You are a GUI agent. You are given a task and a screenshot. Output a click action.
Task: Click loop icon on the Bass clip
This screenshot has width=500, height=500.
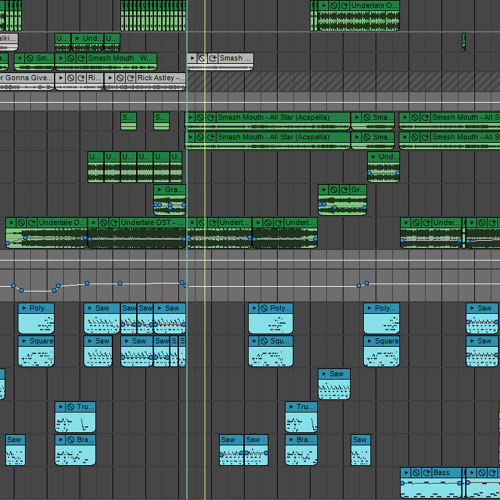coord(426,473)
